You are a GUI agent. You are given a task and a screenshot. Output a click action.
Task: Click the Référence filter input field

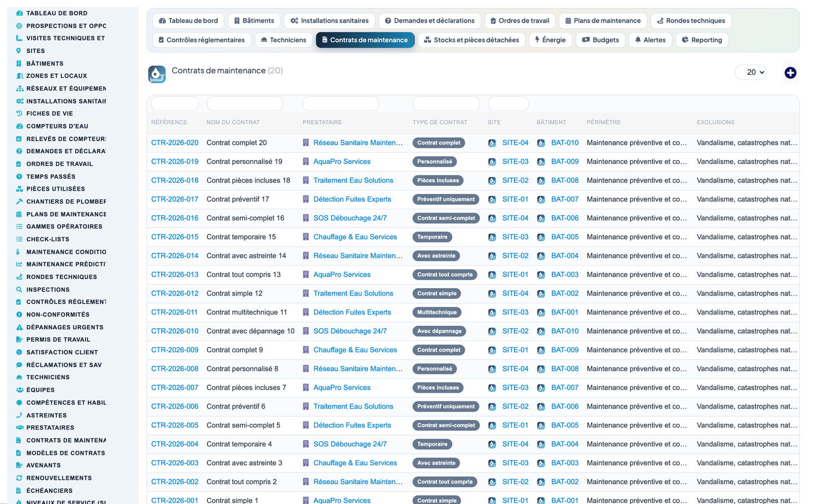175,104
